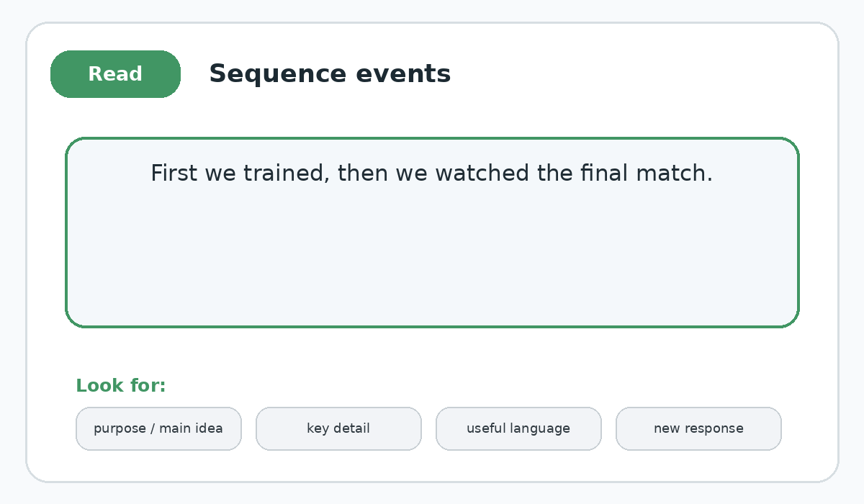This screenshot has height=504, width=864.
Task: Pick the 'useful language' chip
Action: 518,428
